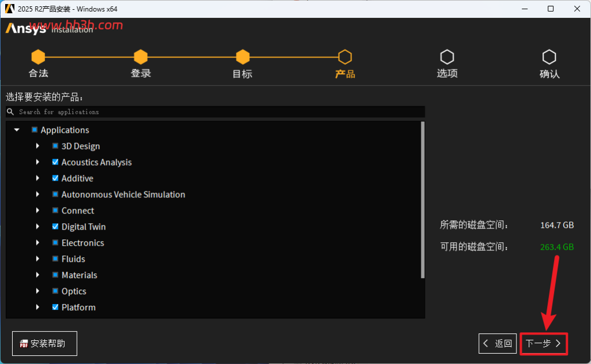
Task: Click the 合法 step hexagon icon
Action: click(x=38, y=57)
